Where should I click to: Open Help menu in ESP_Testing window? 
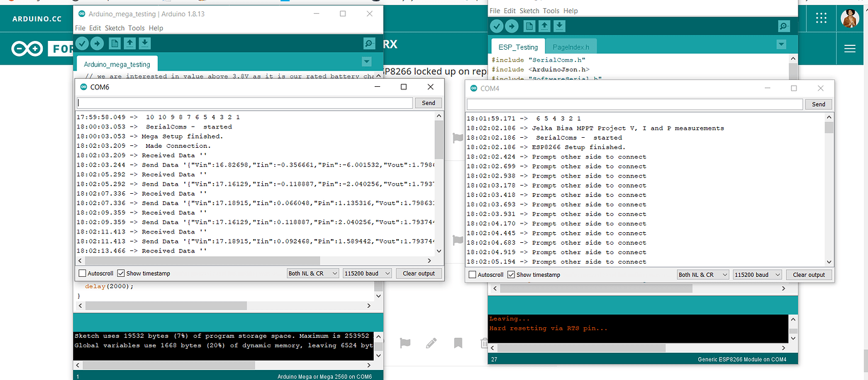570,11
